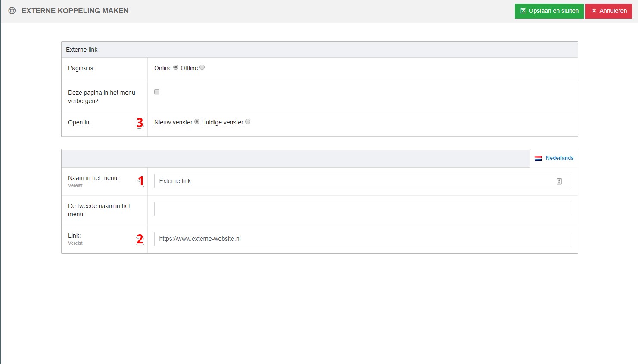Focus the Naam in het menu field
638x364 pixels.
tap(362, 181)
